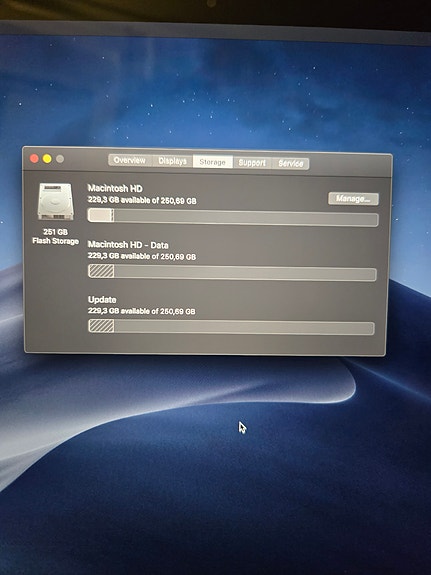Minimize window with the yellow button
Viewport: 431px width, 575px height.
click(47, 159)
